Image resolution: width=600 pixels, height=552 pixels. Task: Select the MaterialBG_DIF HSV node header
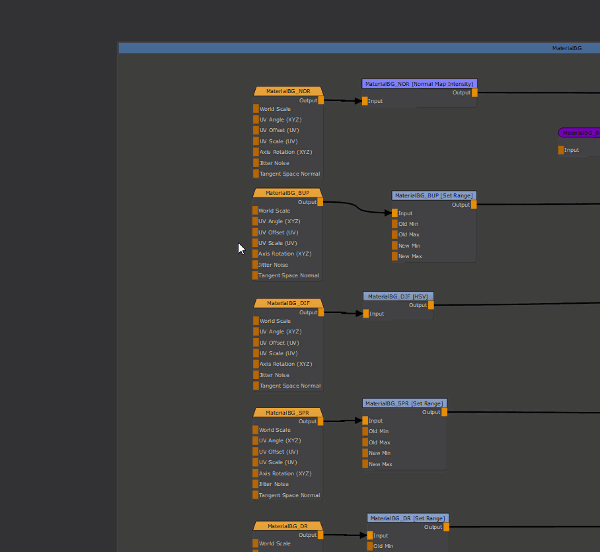(x=398, y=296)
